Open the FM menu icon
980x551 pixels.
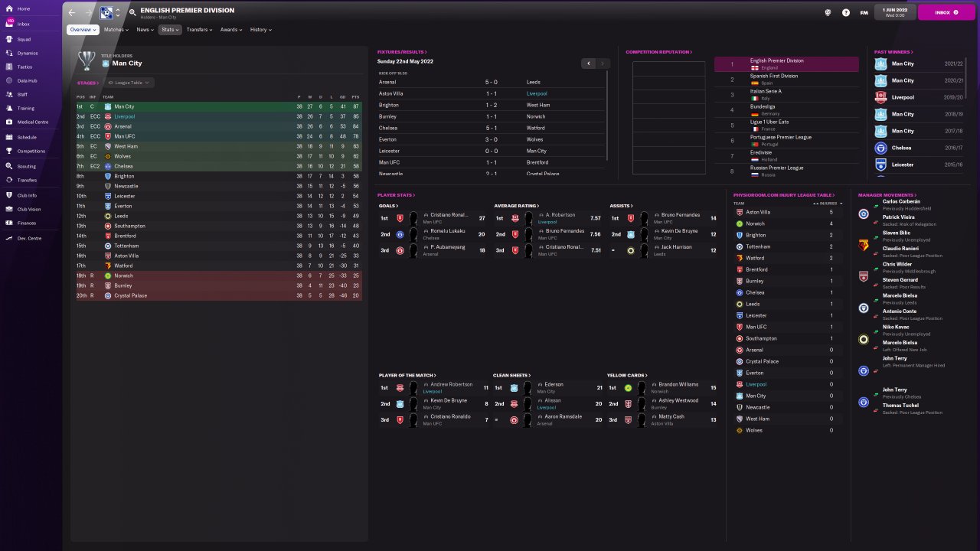pyautogui.click(x=864, y=12)
